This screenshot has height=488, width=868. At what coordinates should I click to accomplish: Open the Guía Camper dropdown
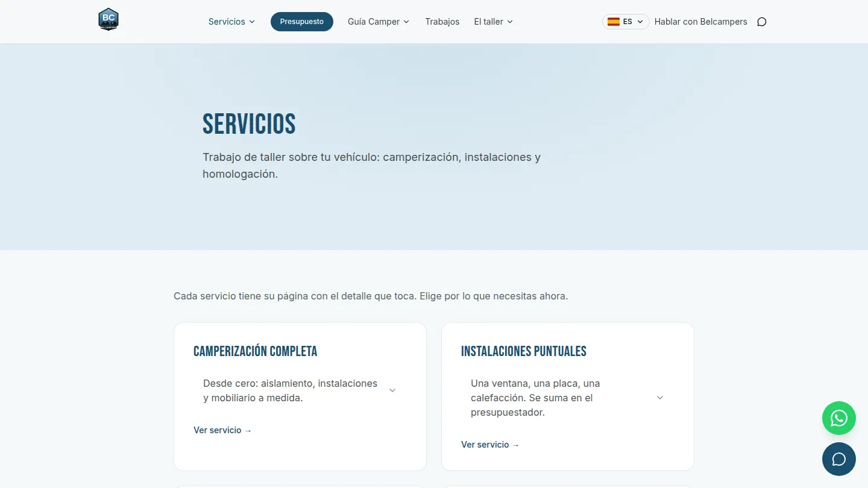coord(379,22)
